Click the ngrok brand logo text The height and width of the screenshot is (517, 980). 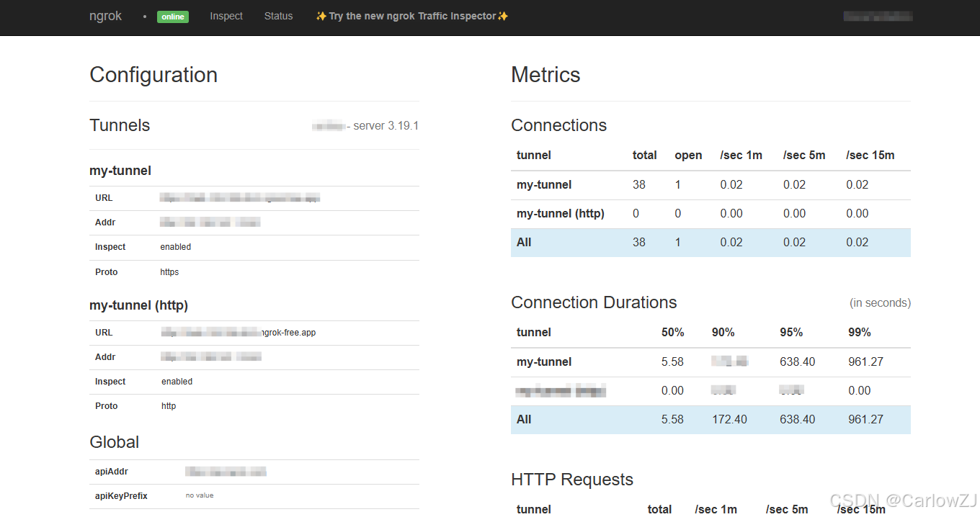pyautogui.click(x=105, y=16)
